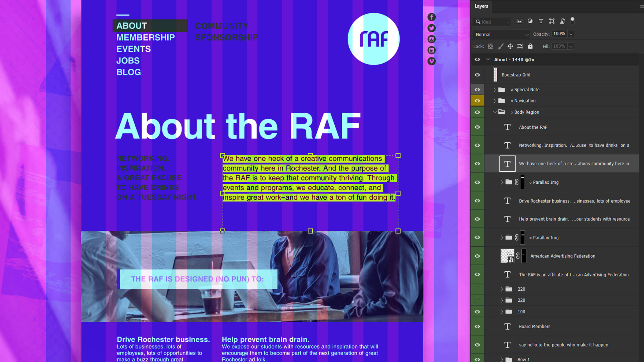Filter layers by pixel layer type
644x362 pixels.
519,21
